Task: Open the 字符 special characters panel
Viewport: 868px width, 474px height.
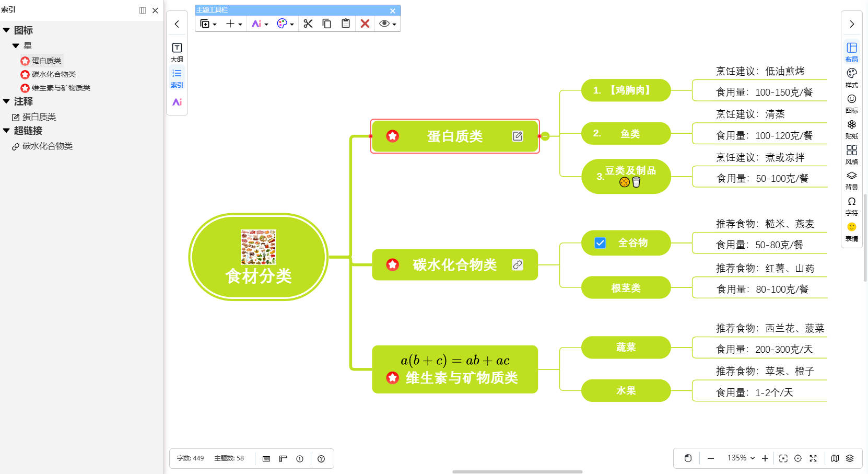Action: point(852,205)
